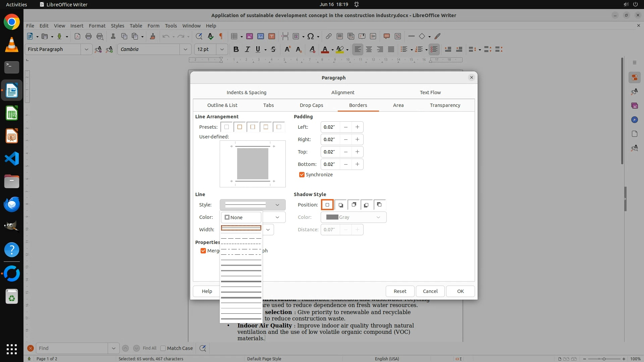
Task: Collapse the line Style dropdown
Action: [x=277, y=205]
